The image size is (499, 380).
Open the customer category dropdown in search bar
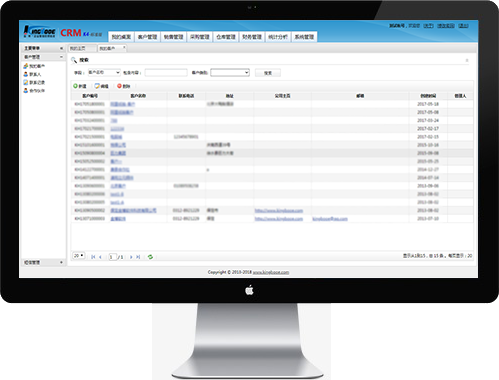tap(230, 72)
